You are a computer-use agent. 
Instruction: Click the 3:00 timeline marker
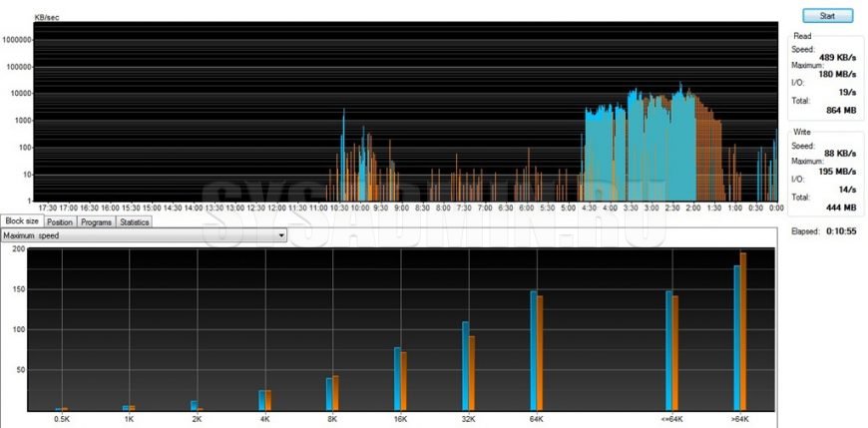tap(651, 208)
